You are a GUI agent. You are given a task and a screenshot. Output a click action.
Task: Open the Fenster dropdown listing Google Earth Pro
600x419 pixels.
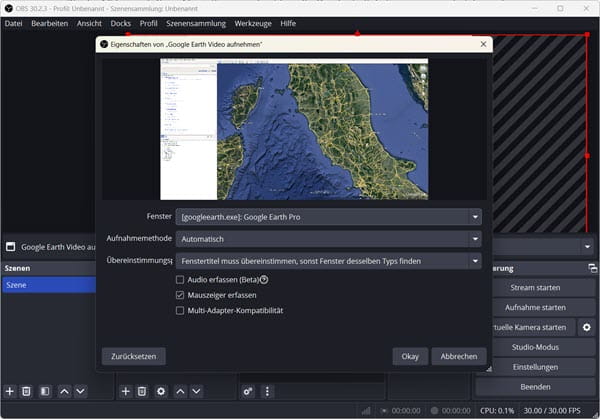(x=328, y=217)
